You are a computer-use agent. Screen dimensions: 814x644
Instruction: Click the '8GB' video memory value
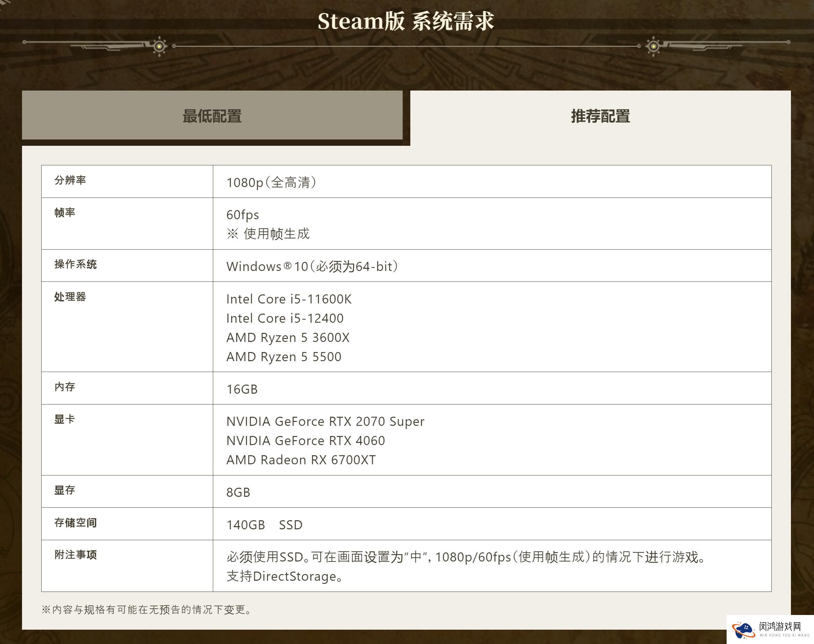(x=238, y=492)
